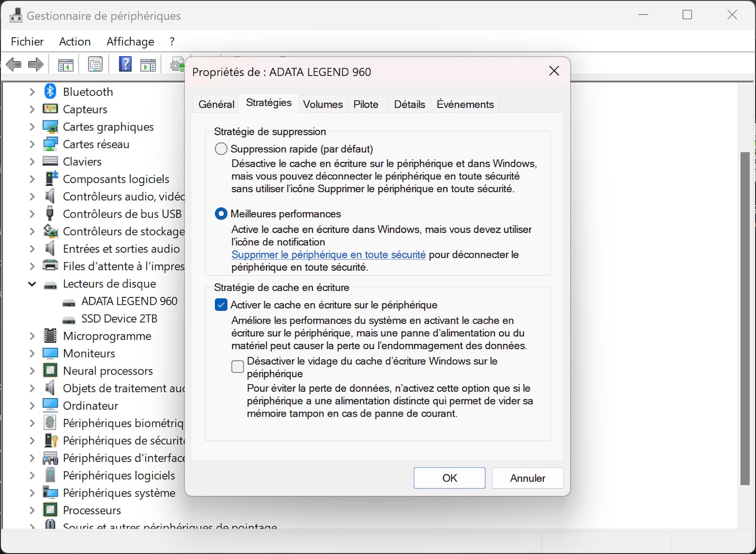Switch to the Volumes tab
The image size is (756, 554).
(x=323, y=104)
